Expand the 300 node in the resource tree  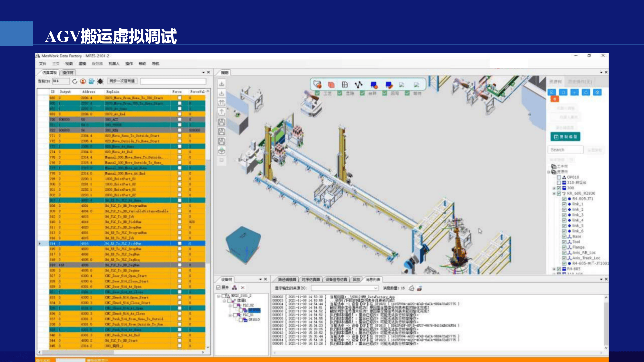pyautogui.click(x=554, y=188)
